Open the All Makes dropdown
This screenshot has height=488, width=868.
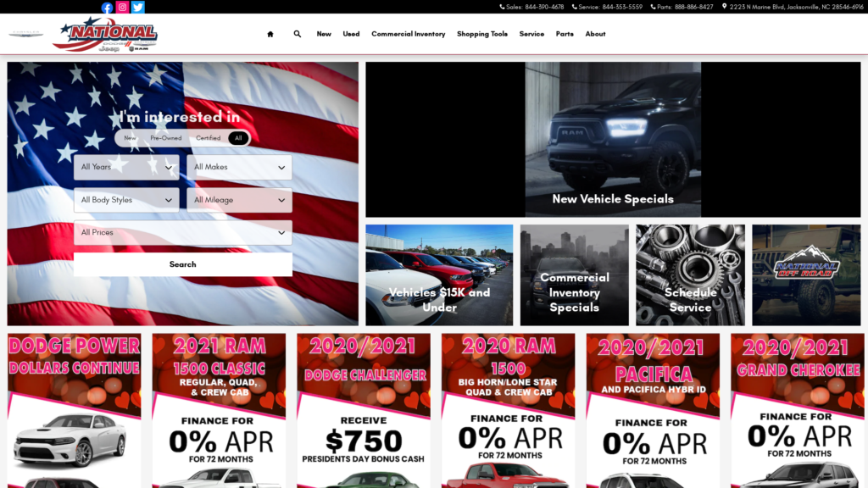[x=239, y=168]
